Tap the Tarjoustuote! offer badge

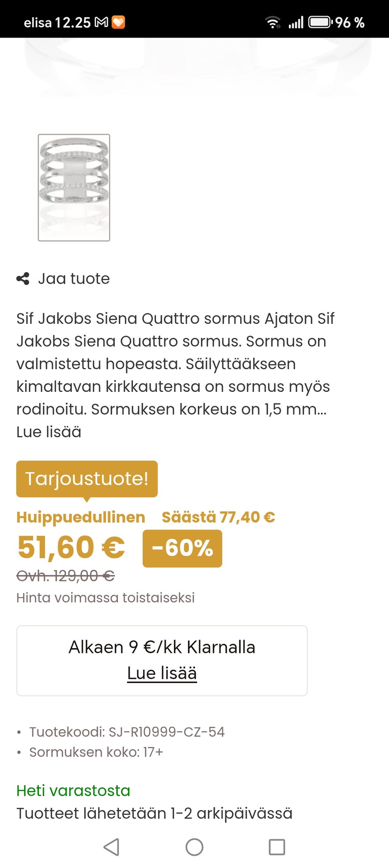(87, 479)
